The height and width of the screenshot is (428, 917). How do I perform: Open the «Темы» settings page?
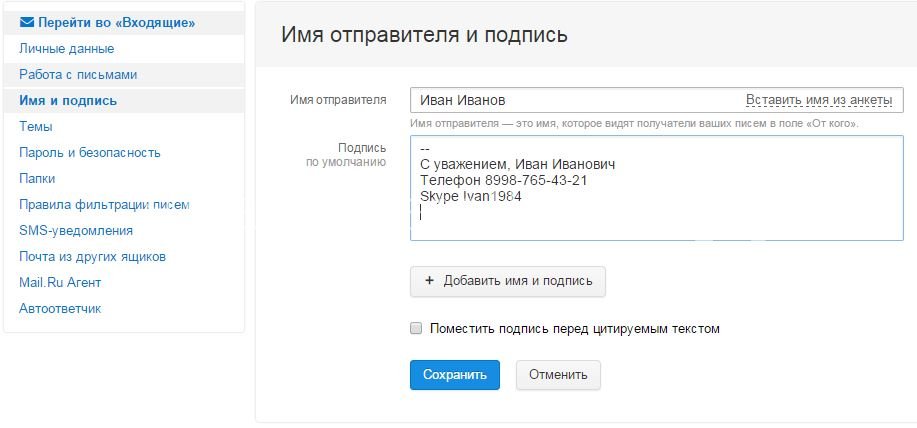tap(36, 127)
